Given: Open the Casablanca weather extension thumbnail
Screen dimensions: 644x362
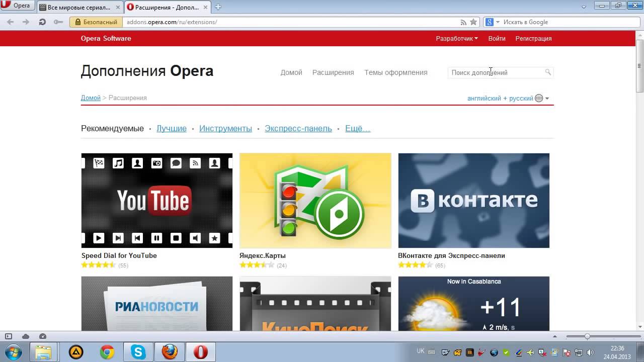Looking at the screenshot, I should point(474,304).
